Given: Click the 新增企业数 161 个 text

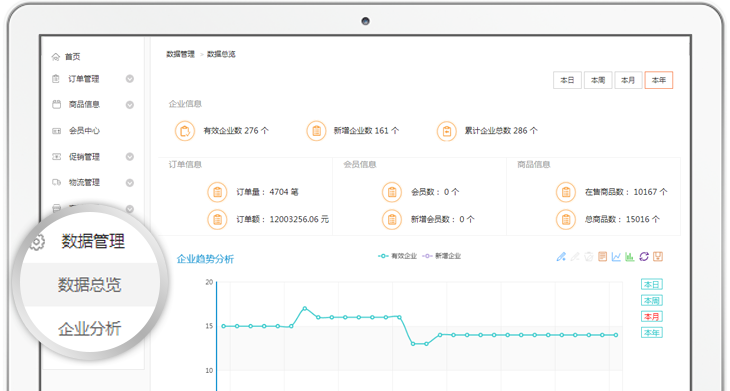Looking at the screenshot, I should point(366,131).
